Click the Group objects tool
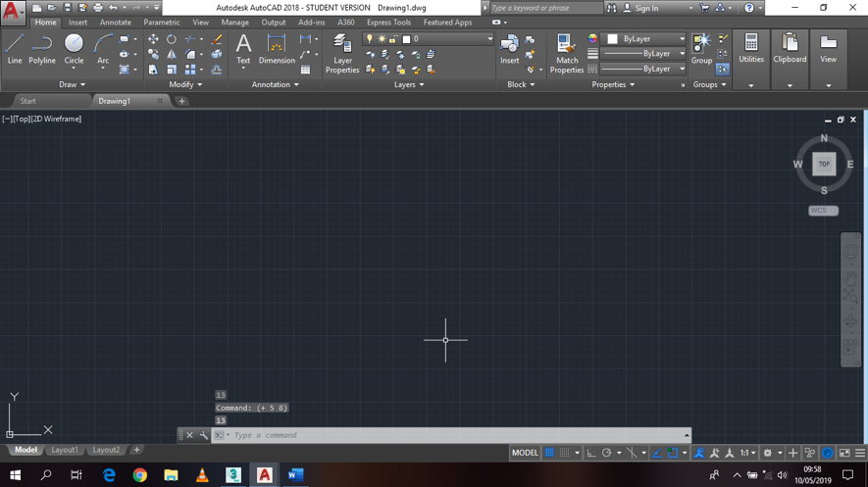 pyautogui.click(x=701, y=49)
